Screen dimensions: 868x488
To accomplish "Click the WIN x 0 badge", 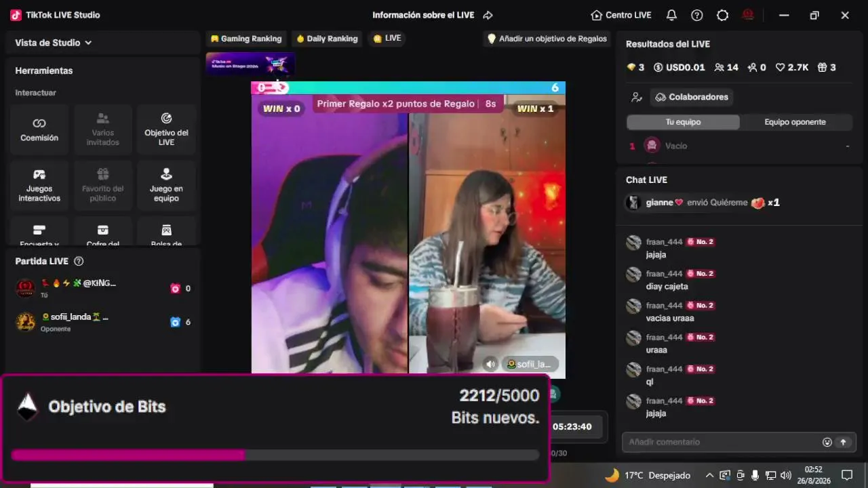I will click(x=281, y=108).
